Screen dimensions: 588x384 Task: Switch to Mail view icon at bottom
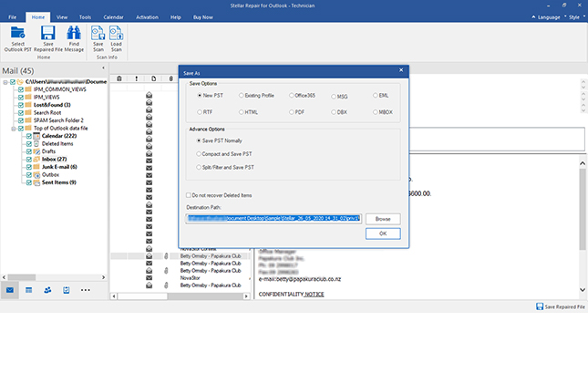coord(10,290)
